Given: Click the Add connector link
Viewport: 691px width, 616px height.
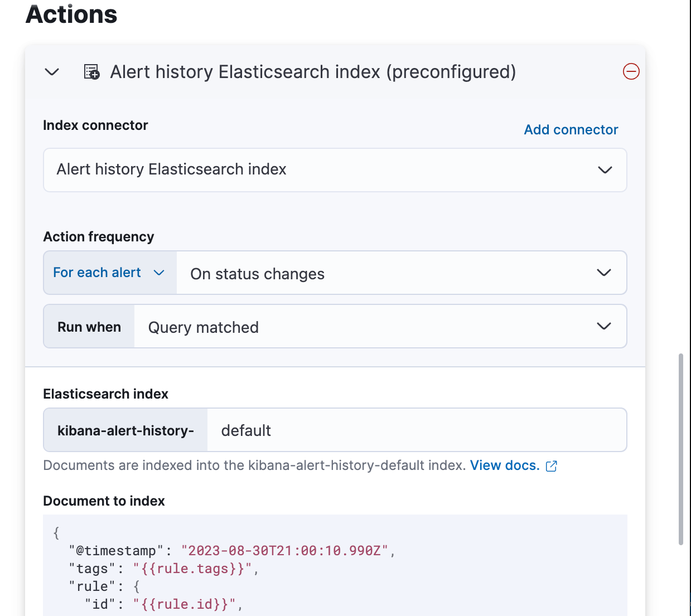Looking at the screenshot, I should point(571,129).
